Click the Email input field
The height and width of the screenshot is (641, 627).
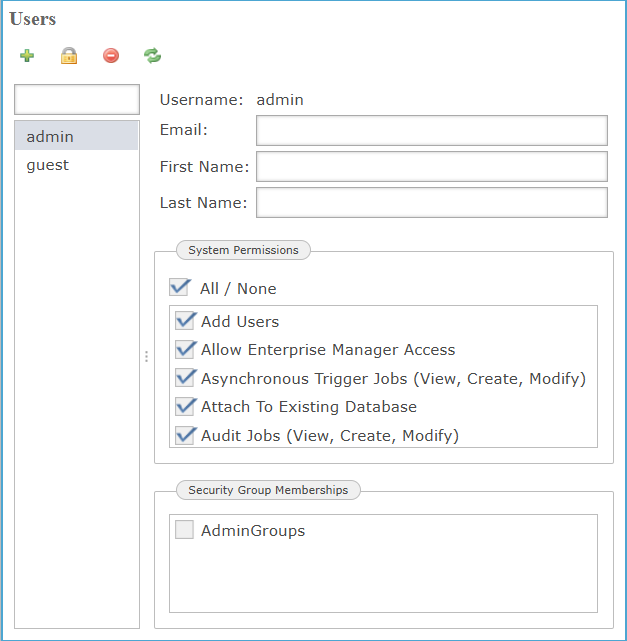click(x=431, y=130)
